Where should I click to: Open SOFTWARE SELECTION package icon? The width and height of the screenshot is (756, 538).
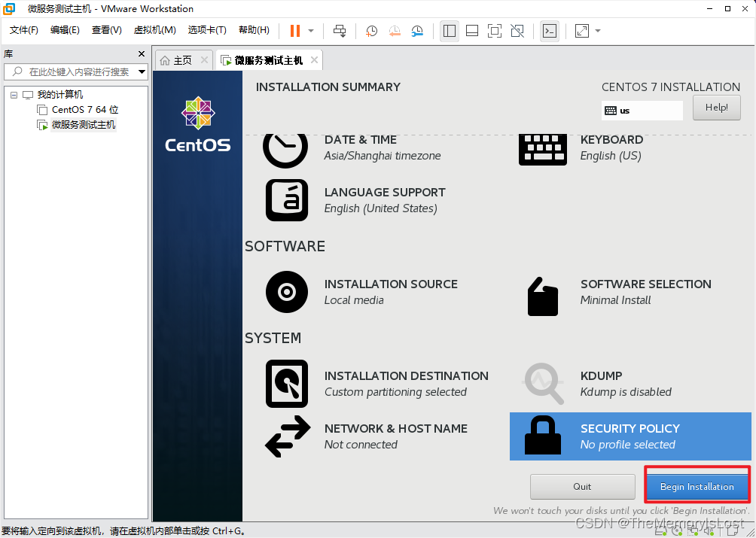coord(543,296)
